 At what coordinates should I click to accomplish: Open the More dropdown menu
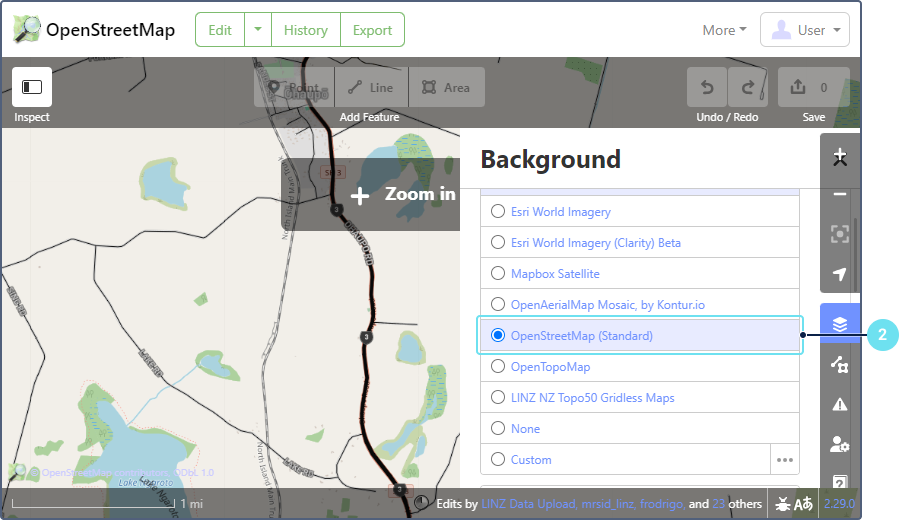(x=724, y=30)
